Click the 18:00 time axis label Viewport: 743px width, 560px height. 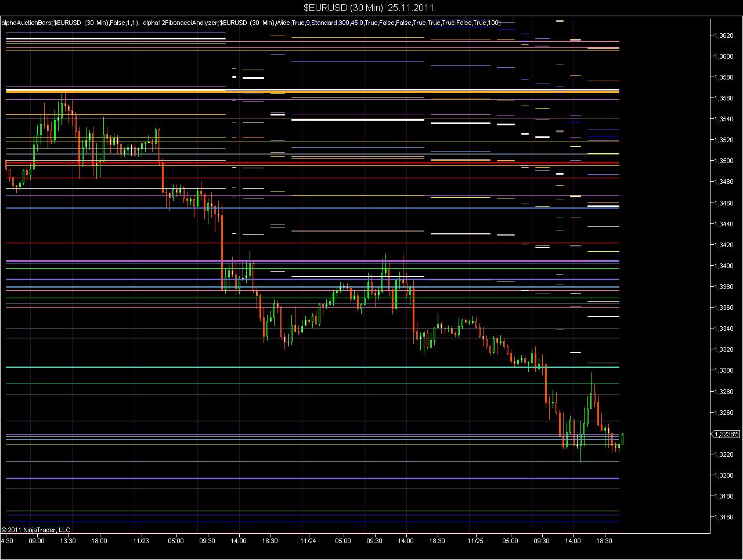(99, 541)
